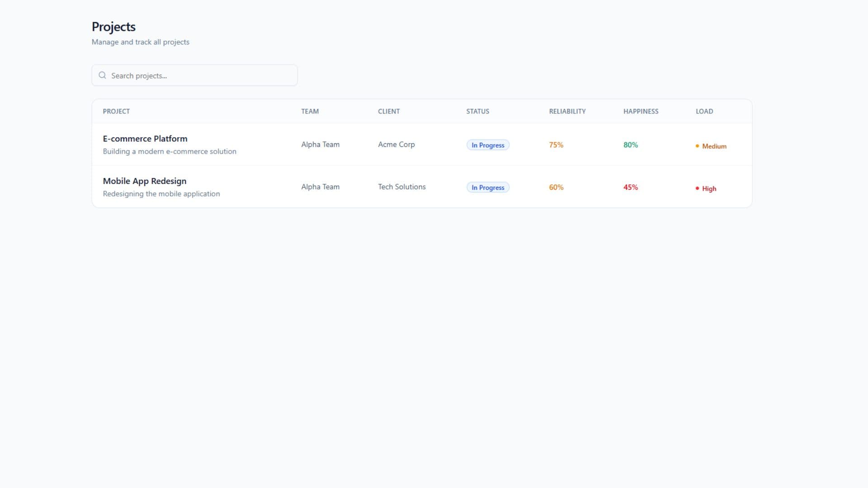868x488 pixels.
Task: Click the STATUS column header
Action: pyautogui.click(x=478, y=112)
